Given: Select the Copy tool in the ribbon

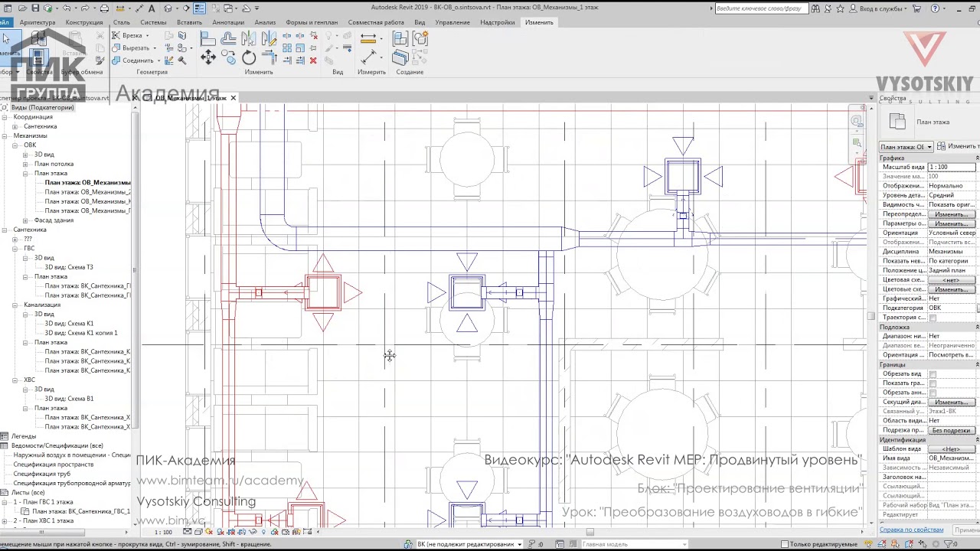Looking at the screenshot, I should tap(228, 57).
